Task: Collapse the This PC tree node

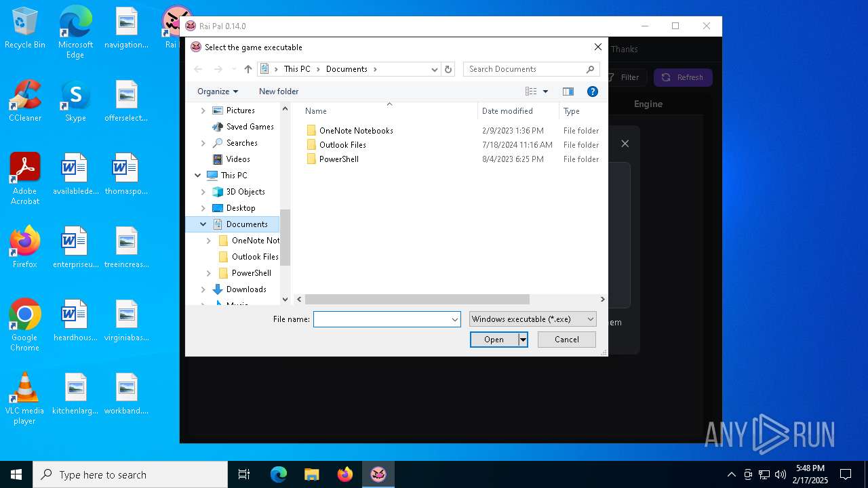Action: pos(197,176)
